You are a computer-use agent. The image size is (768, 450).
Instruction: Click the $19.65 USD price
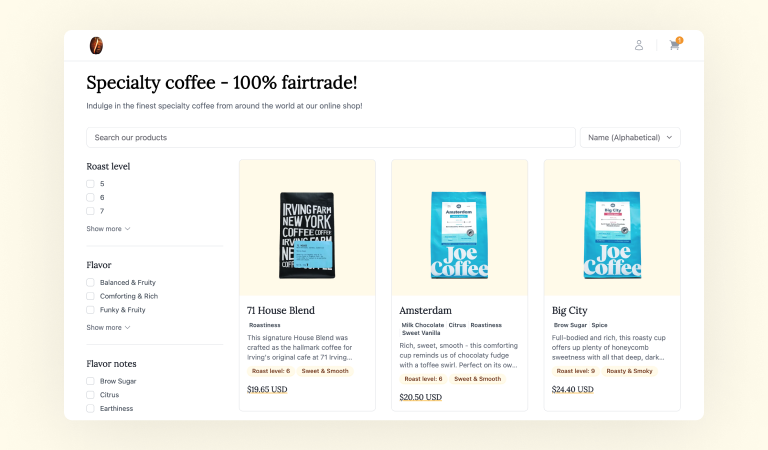[x=267, y=389]
